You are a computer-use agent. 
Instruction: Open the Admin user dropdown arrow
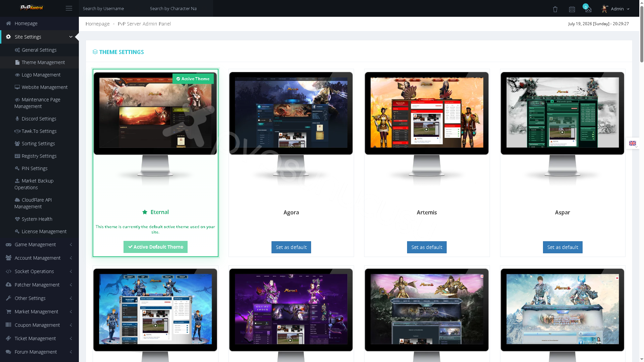(628, 9)
